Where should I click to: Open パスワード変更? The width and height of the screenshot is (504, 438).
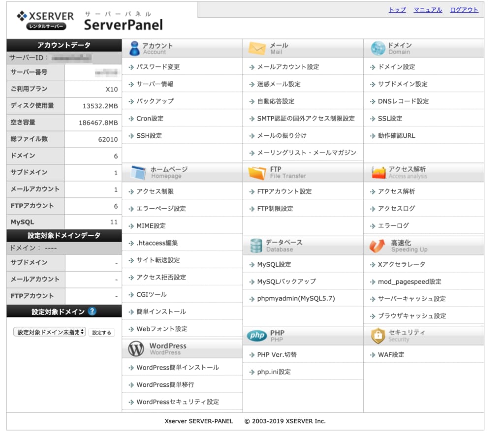pos(158,67)
